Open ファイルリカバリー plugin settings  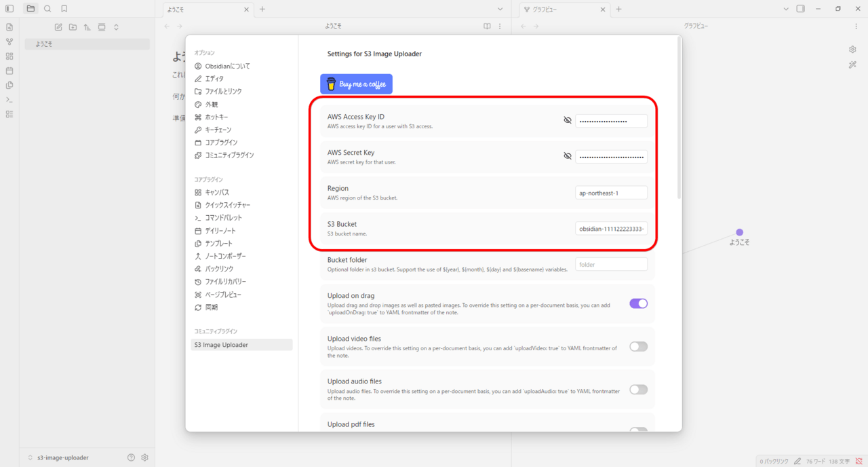coord(241,282)
